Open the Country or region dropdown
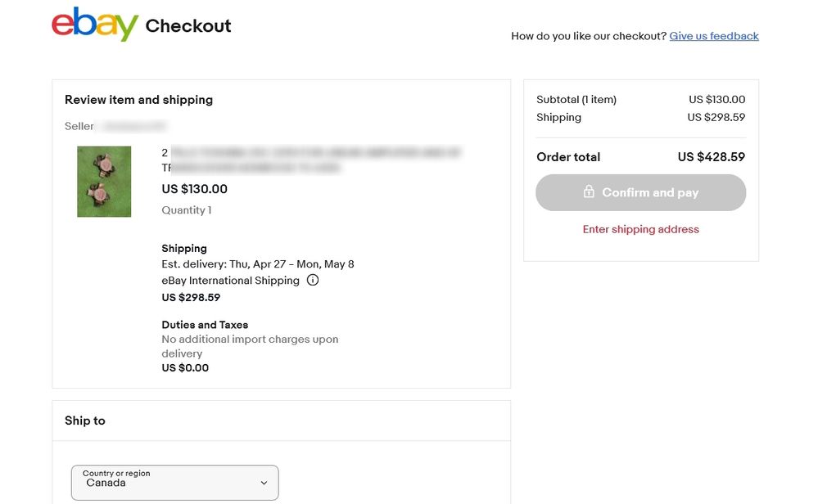The height and width of the screenshot is (504, 818). [174, 482]
